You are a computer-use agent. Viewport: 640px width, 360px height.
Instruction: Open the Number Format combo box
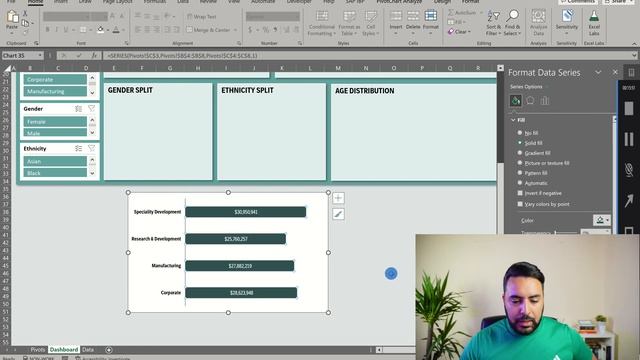[x=273, y=16]
